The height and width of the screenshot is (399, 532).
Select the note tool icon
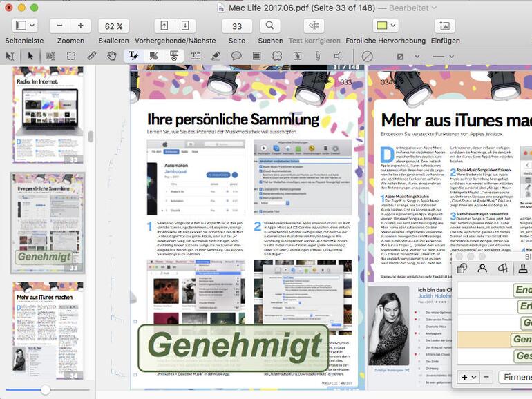257,56
